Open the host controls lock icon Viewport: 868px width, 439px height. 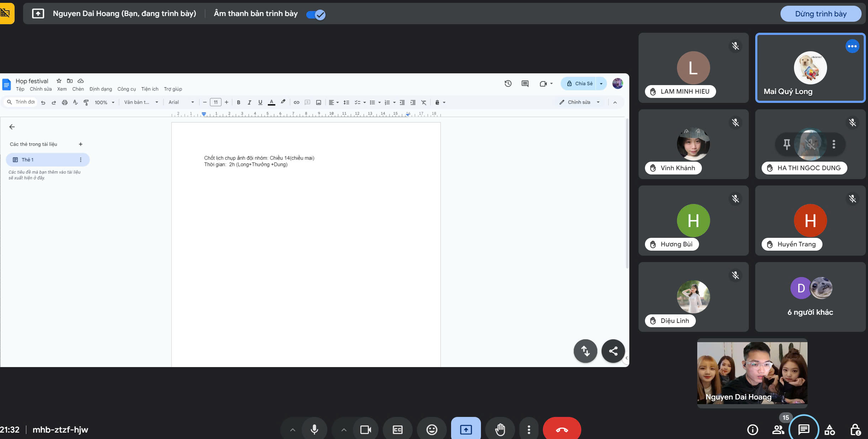click(855, 429)
